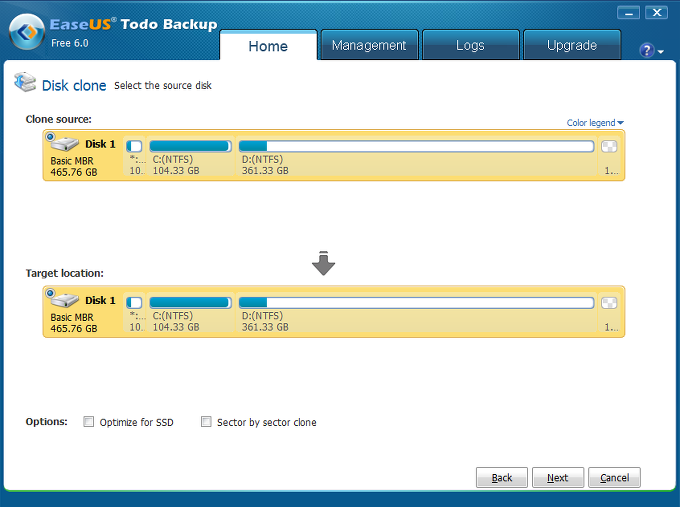Select D:(NTFS) usage bar in Clone source
This screenshot has height=507, width=680.
pos(416,146)
